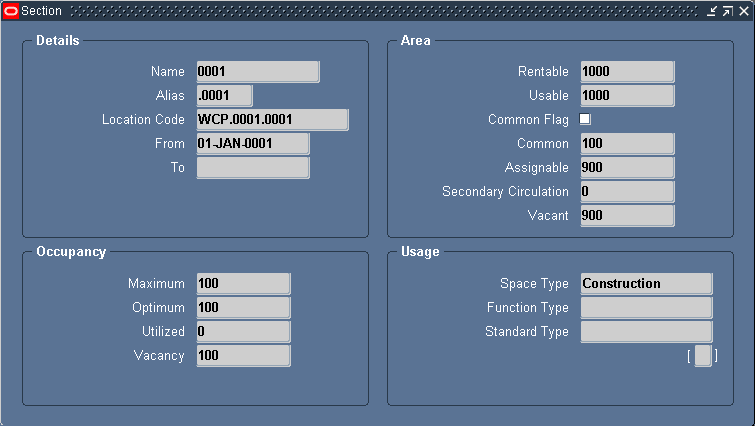The width and height of the screenshot is (755, 426).
Task: Maximize the Section window
Action: pyautogui.click(x=728, y=11)
